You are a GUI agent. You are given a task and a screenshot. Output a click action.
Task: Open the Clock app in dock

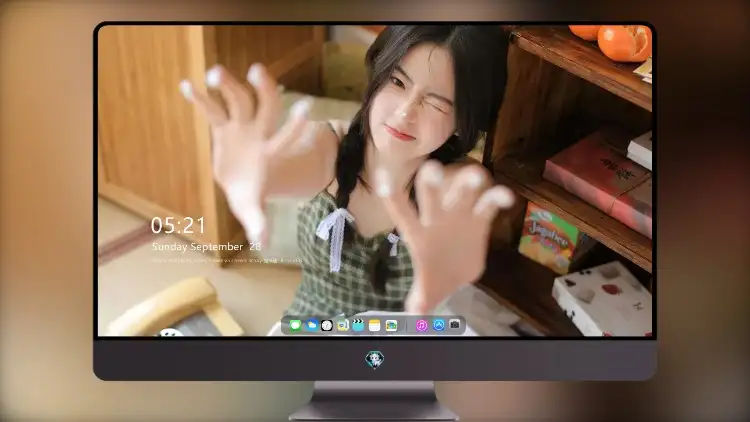point(327,325)
